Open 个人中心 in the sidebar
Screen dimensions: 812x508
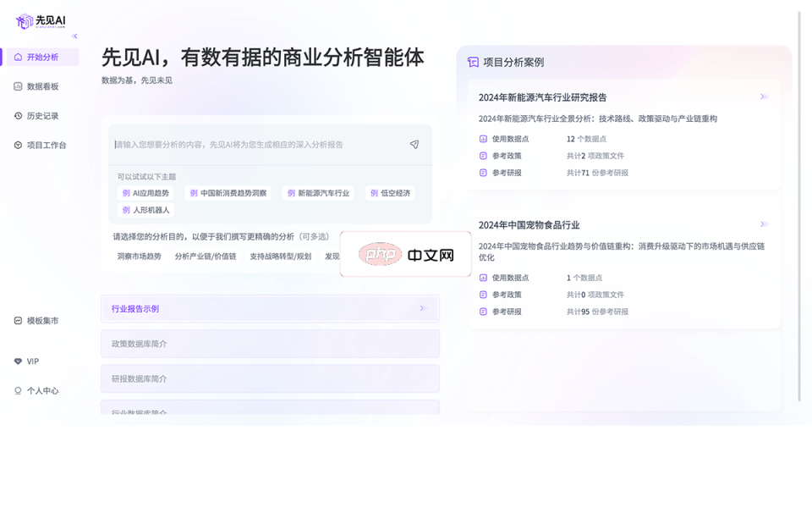pyautogui.click(x=42, y=391)
